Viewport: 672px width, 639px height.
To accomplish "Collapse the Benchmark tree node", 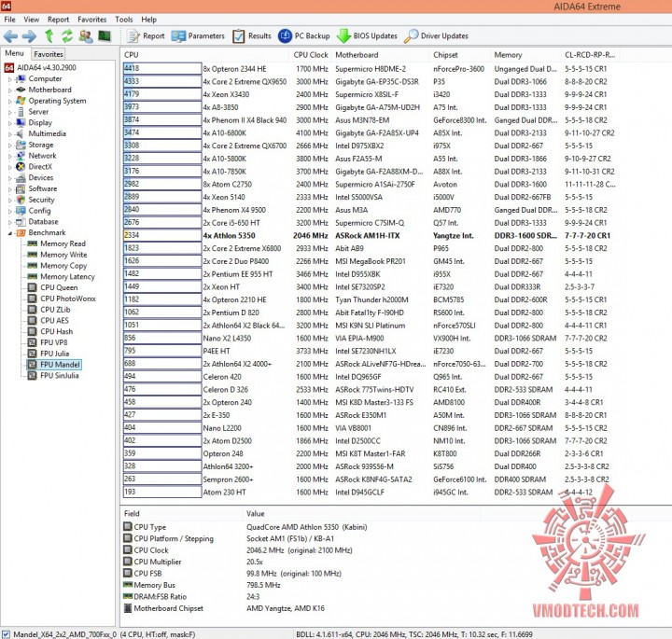I will click(10, 233).
